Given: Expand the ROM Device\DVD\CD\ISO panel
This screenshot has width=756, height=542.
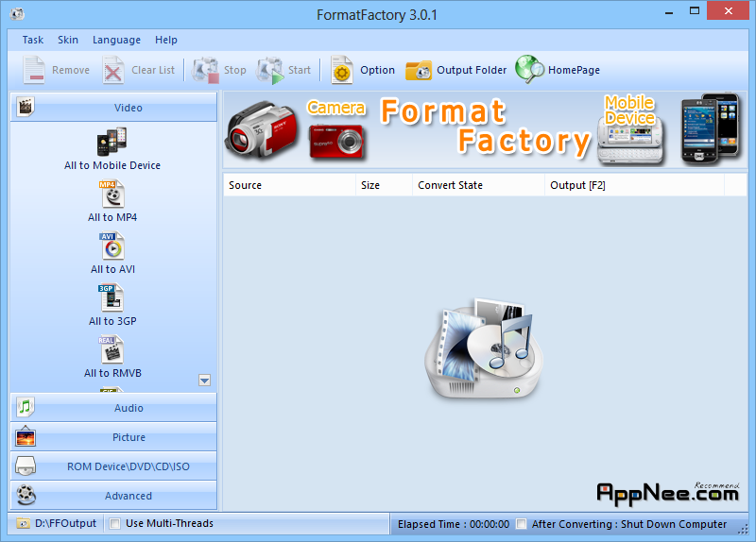Looking at the screenshot, I should (113, 466).
